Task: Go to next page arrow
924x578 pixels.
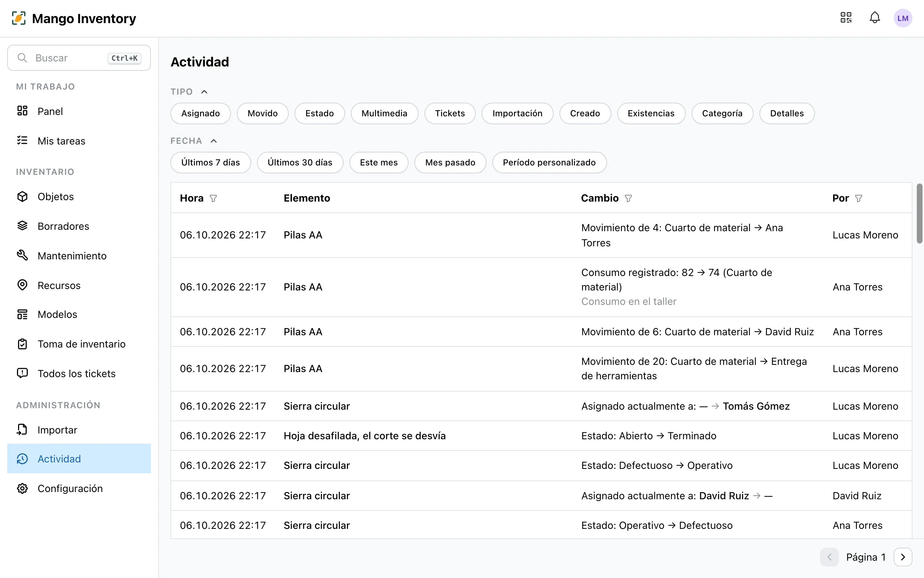Action: tap(903, 557)
